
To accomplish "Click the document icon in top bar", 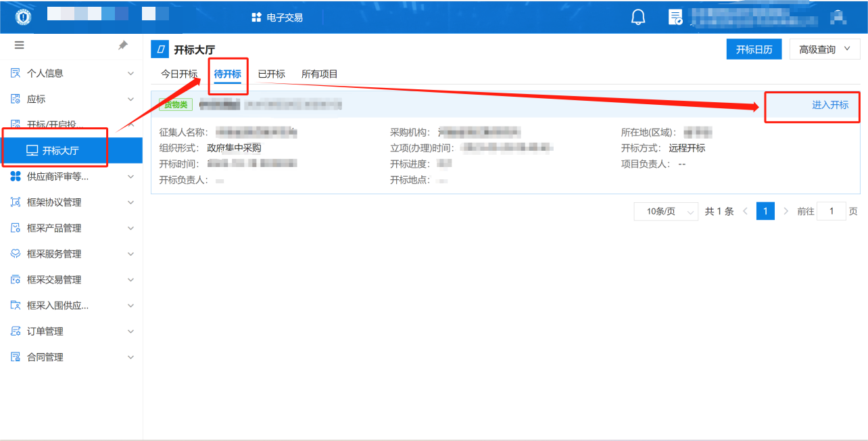I will [675, 17].
